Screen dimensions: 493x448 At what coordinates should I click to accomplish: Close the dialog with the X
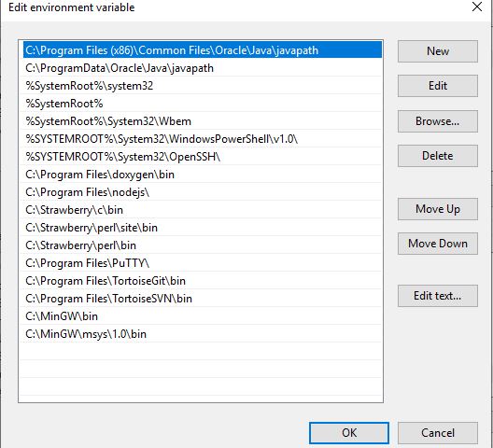[x=477, y=7]
